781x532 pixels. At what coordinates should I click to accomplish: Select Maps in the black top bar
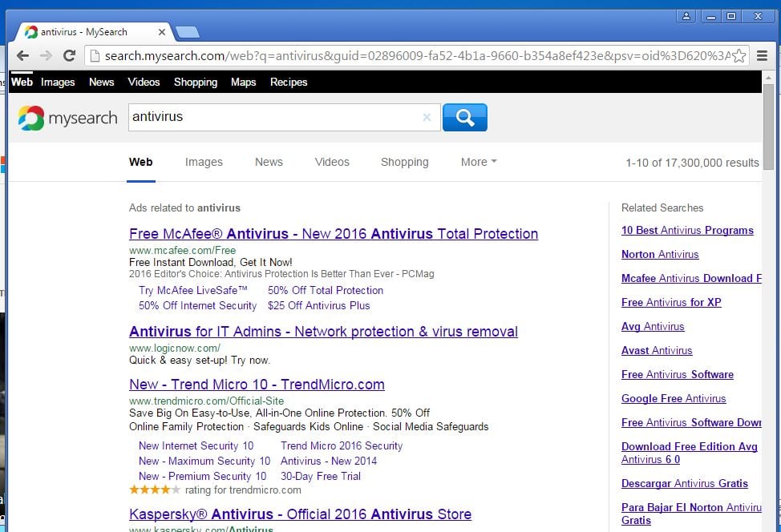(244, 82)
